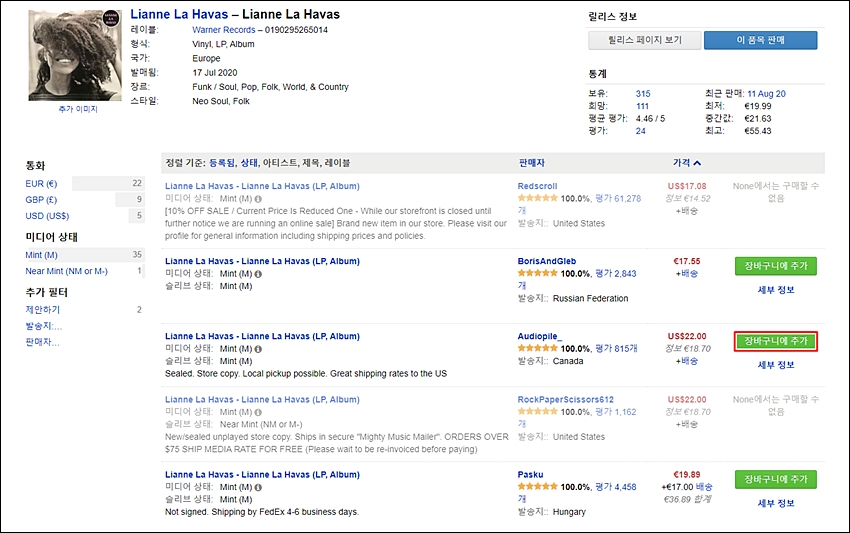View BorisAndGleb's 평가 2,843 ratings
Image resolution: width=850 pixels, height=533 pixels.
(x=616, y=273)
